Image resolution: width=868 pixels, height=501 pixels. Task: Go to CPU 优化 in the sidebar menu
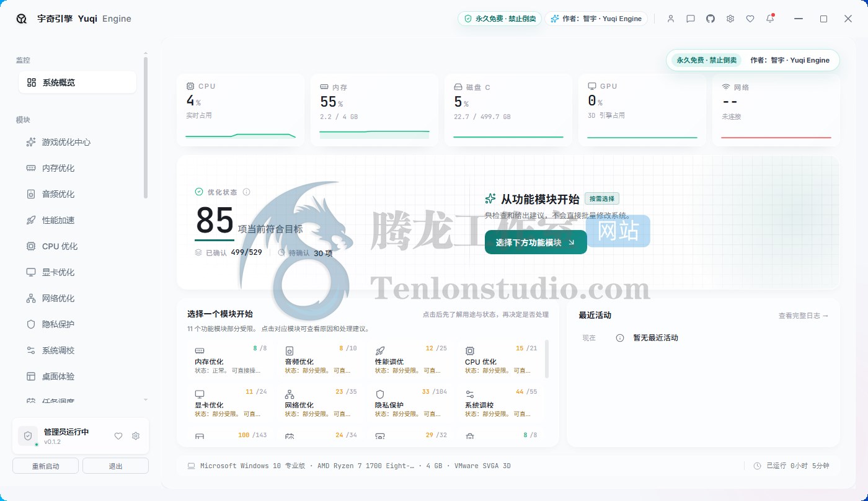77,246
